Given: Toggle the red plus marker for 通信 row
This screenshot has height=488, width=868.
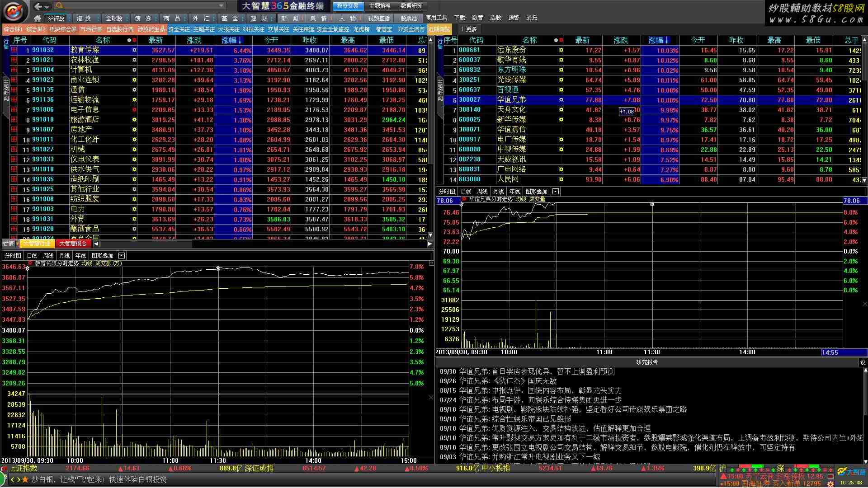Looking at the screenshot, I should [x=14, y=90].
